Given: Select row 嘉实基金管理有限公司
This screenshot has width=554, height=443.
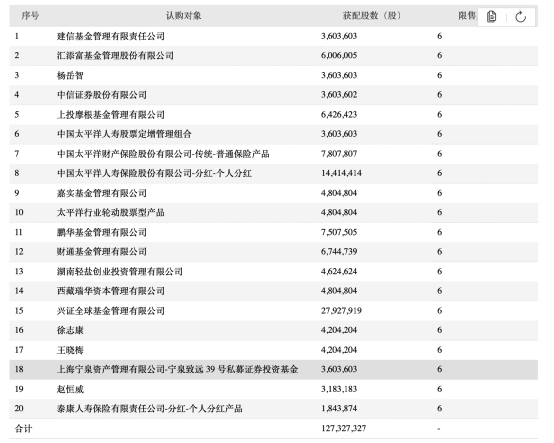Looking at the screenshot, I should [x=274, y=193].
